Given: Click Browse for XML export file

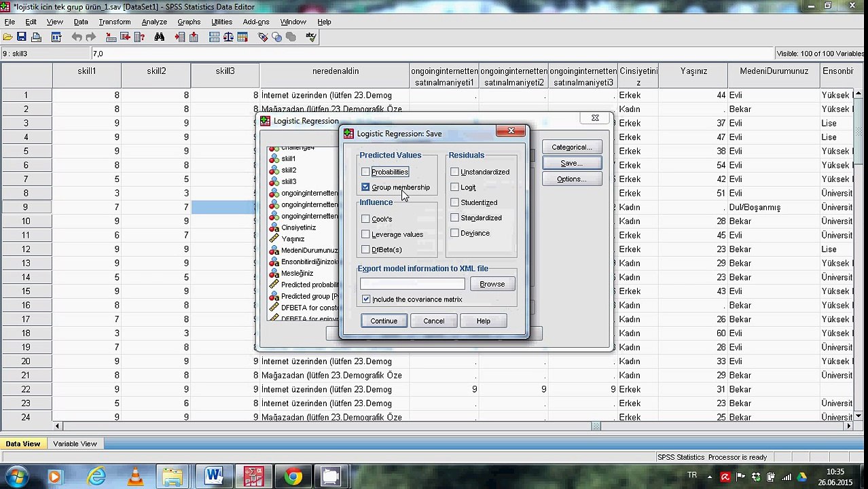Looking at the screenshot, I should [x=492, y=284].
